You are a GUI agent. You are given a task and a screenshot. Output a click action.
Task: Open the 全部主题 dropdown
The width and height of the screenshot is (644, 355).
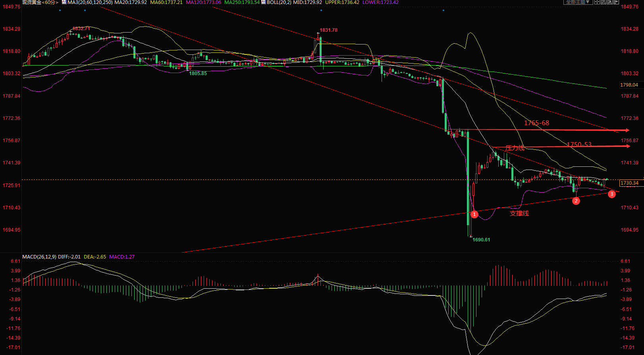(578, 2)
